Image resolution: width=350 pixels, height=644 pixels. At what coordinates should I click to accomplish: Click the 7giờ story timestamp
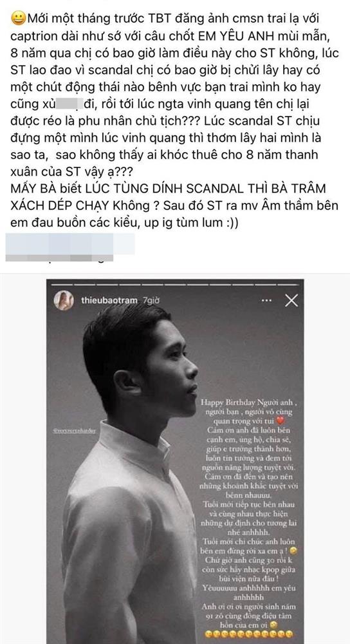pyautogui.click(x=149, y=301)
